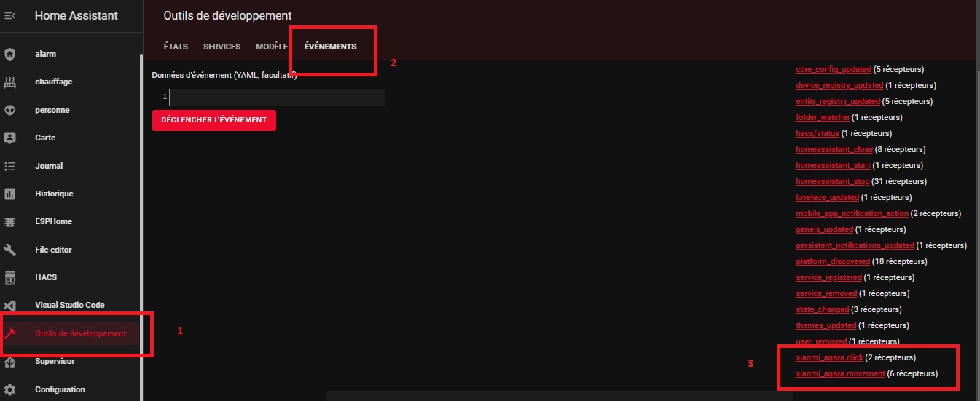Switch to the SERVICES tab
980x401 pixels.
point(222,47)
